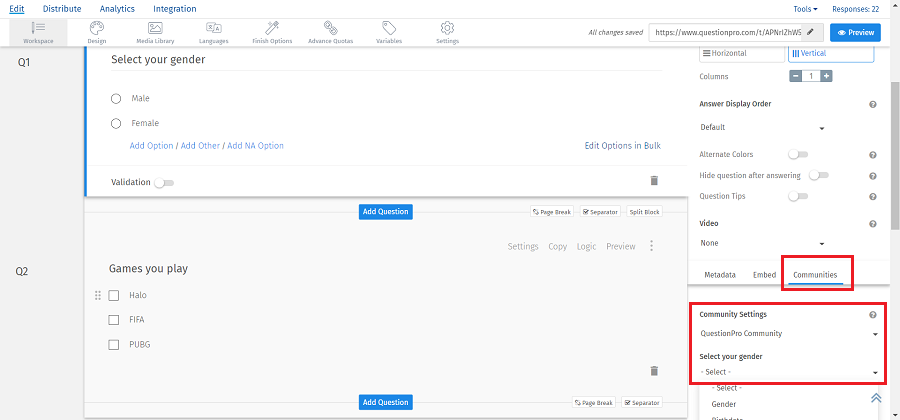Screen dimensions: 900x420
Task: Decrease columns with minus button
Action: click(x=796, y=76)
